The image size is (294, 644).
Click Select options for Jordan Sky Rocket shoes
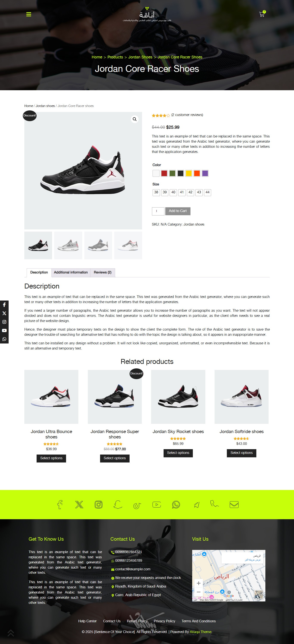[178, 453]
